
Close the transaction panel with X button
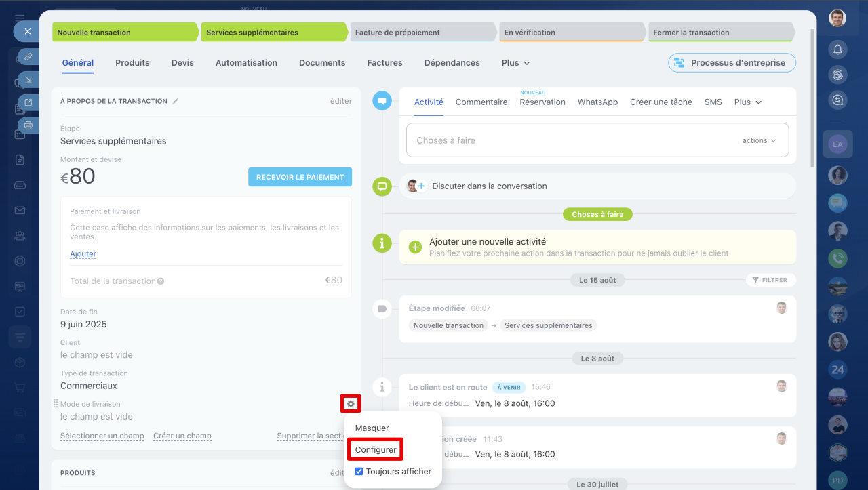point(27,31)
